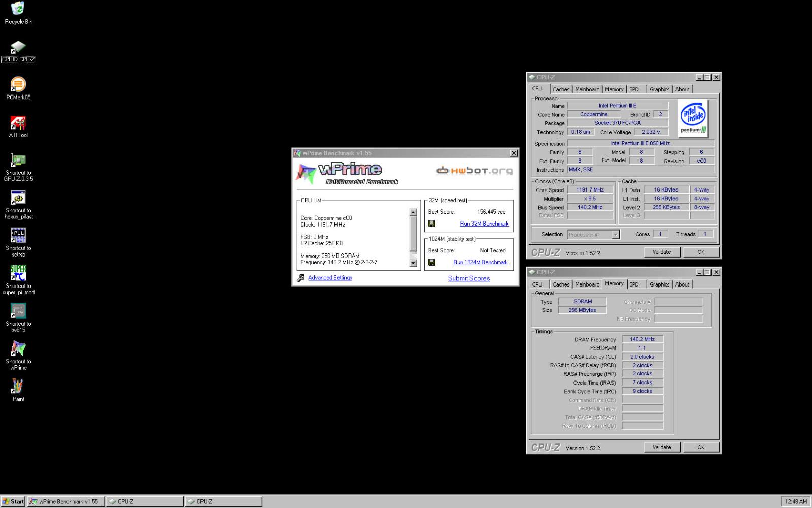Open Mainboard tab in lower CPU-Z window
The image size is (812, 508).
[587, 284]
